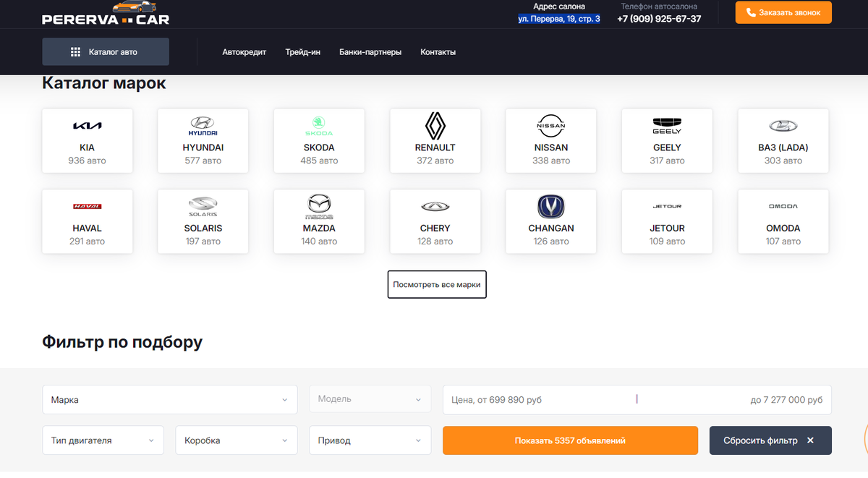Click the Hyundai brand logo
The width and height of the screenshot is (868, 478).
tap(203, 127)
